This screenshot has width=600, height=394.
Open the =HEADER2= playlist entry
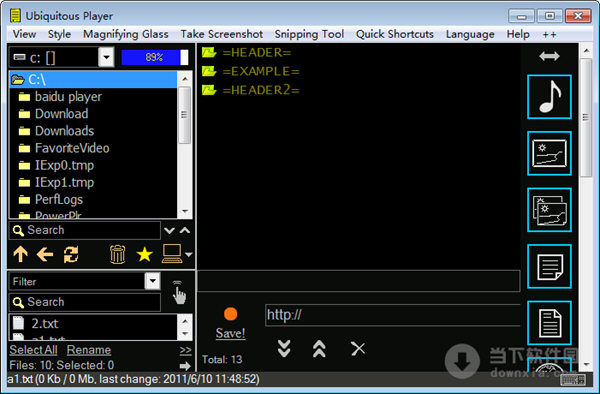(x=251, y=90)
